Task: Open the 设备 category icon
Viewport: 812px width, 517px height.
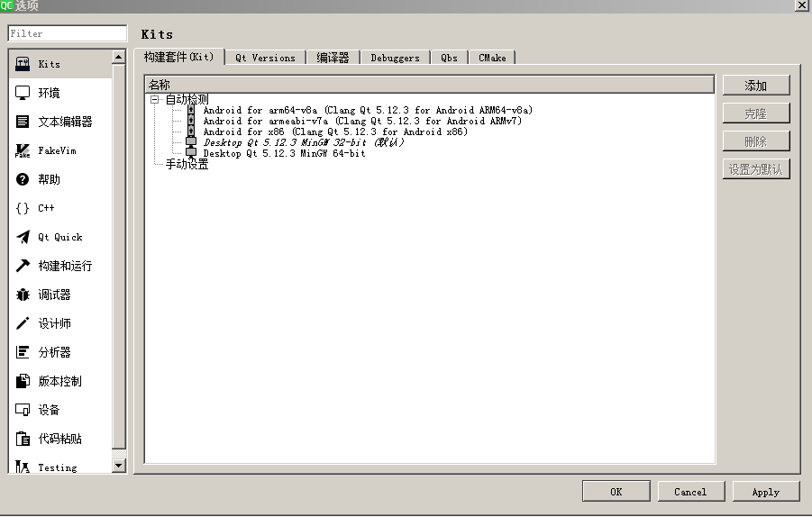Action: [23, 410]
